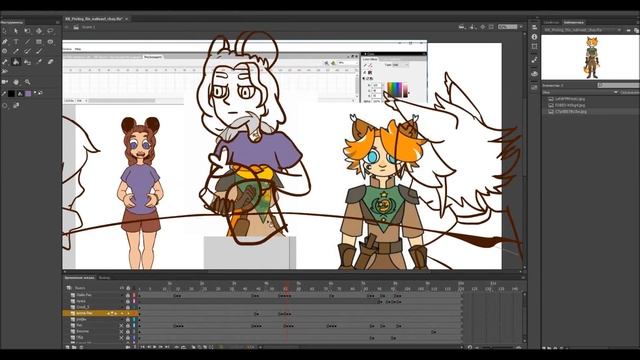Select the Oval tool
This screenshot has width=640, height=360.
[50, 42]
